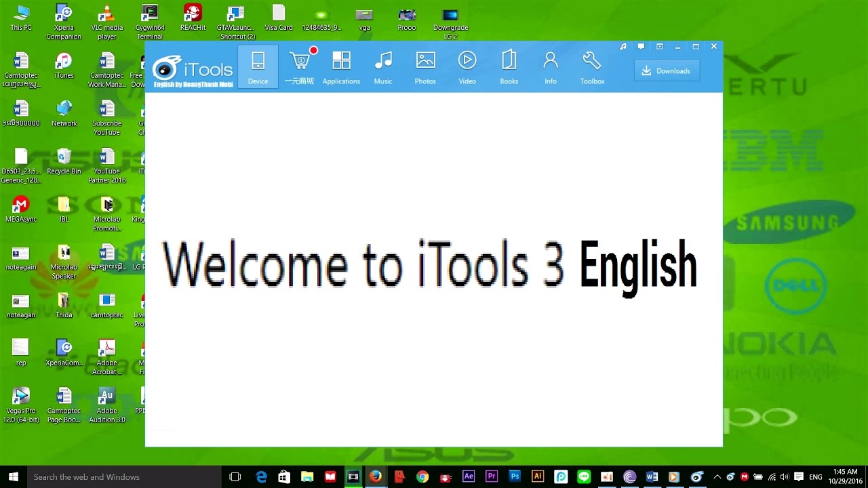Open Wi-Fi network tray icon
The height and width of the screenshot is (488, 868).
click(x=772, y=476)
